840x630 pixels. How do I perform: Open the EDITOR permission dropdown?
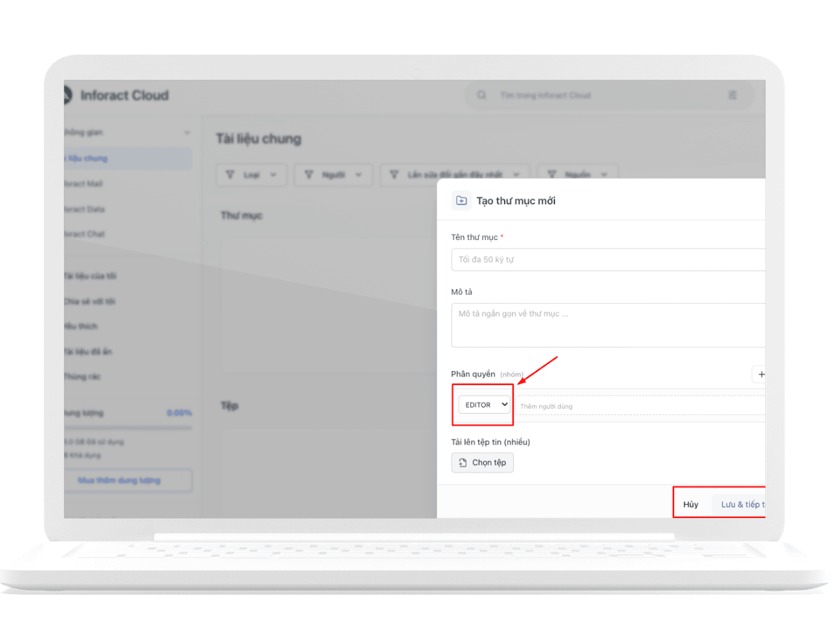pyautogui.click(x=484, y=405)
